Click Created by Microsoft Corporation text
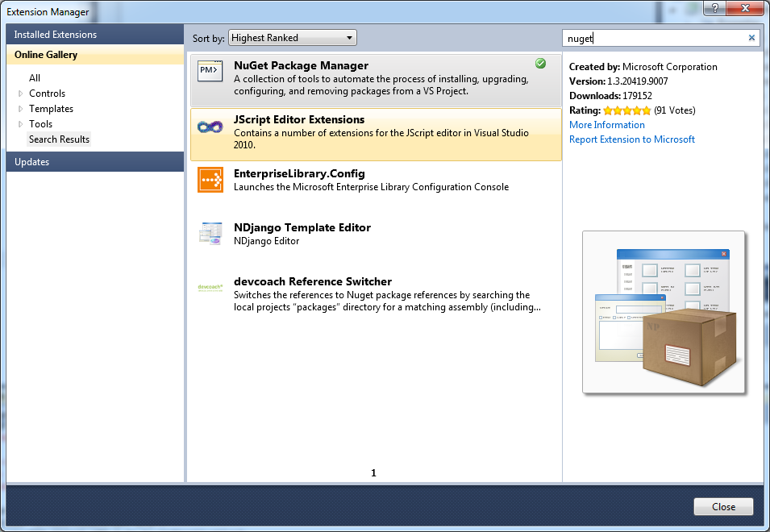Image resolution: width=770 pixels, height=532 pixels. (643, 67)
